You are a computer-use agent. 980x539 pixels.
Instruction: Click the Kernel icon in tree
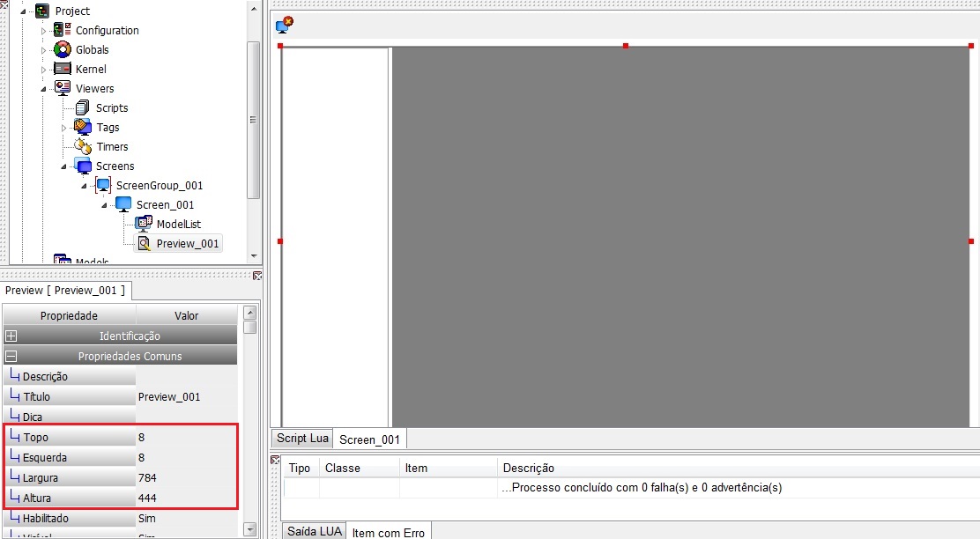[63, 69]
